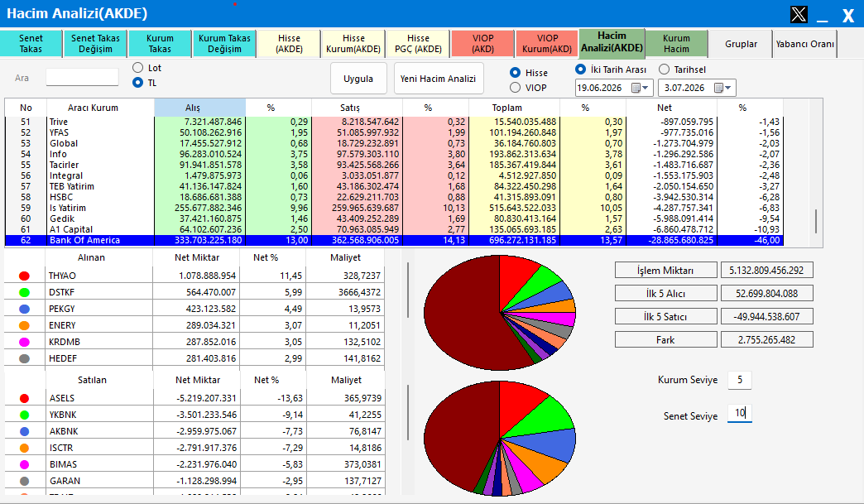Screen dimensions: 864x504
Task: Select the A1 Capital row
Action: point(394,229)
